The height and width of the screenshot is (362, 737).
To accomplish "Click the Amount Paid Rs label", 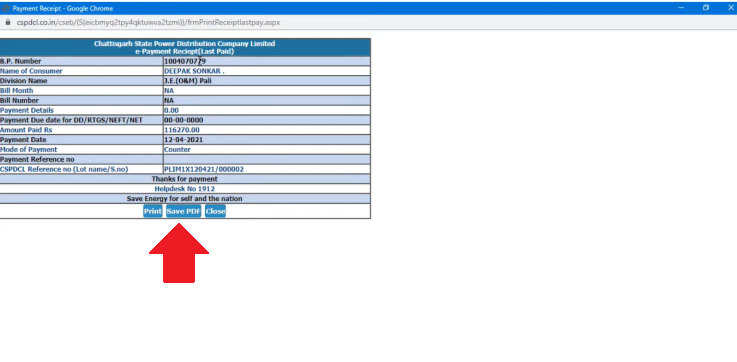I will 26,130.
